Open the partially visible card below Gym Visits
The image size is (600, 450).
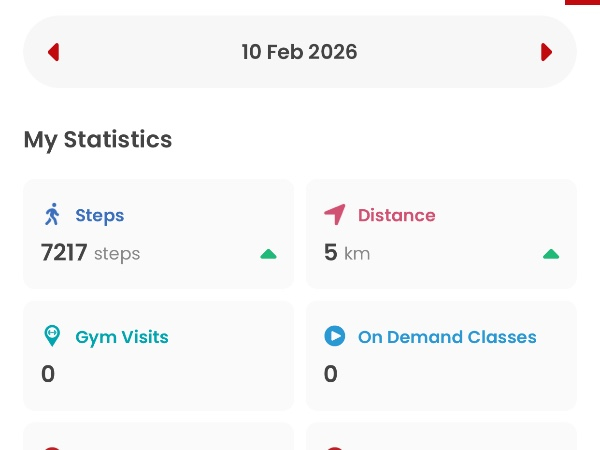click(x=158, y=438)
